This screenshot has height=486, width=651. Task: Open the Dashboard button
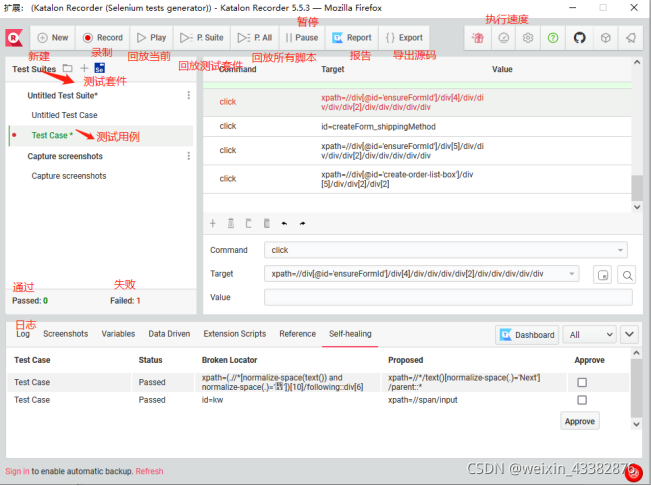point(527,335)
